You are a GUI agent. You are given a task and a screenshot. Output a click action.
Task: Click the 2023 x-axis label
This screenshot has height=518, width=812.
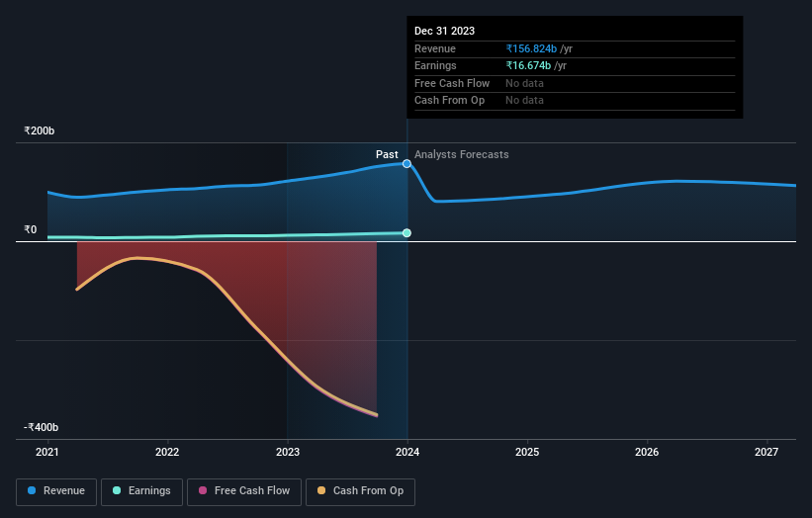tap(288, 453)
